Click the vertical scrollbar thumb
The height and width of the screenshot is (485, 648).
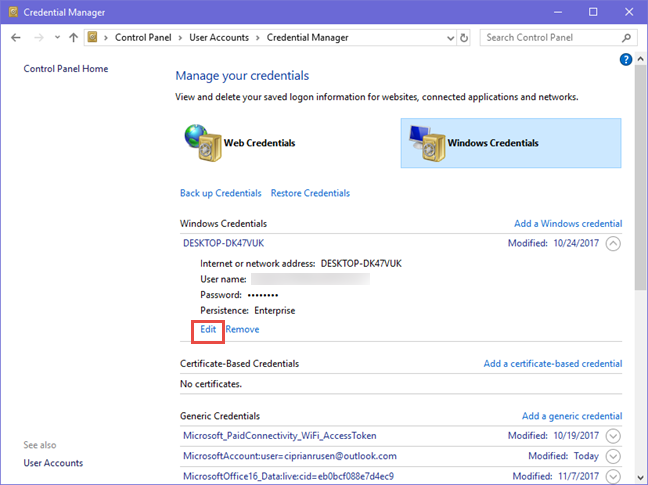[x=641, y=178]
